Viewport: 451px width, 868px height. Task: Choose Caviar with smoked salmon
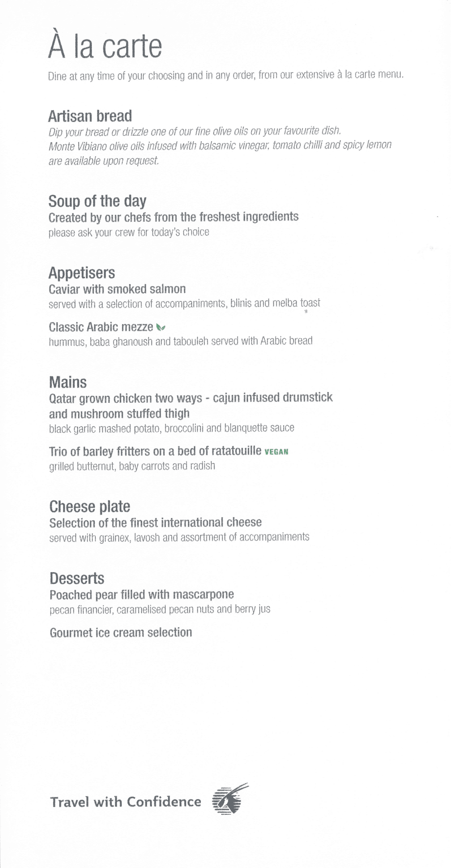point(117,289)
